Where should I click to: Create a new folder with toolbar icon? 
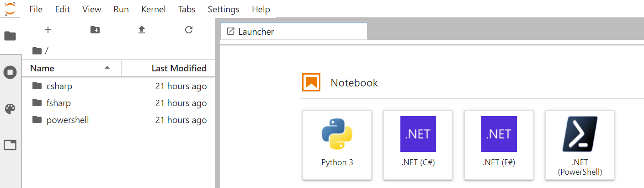click(95, 30)
